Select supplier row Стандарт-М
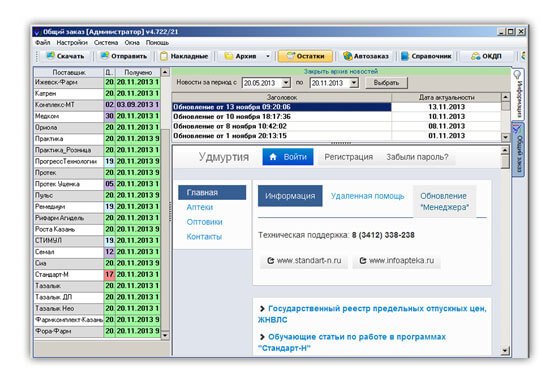The width and height of the screenshot is (560, 380). 97,274
